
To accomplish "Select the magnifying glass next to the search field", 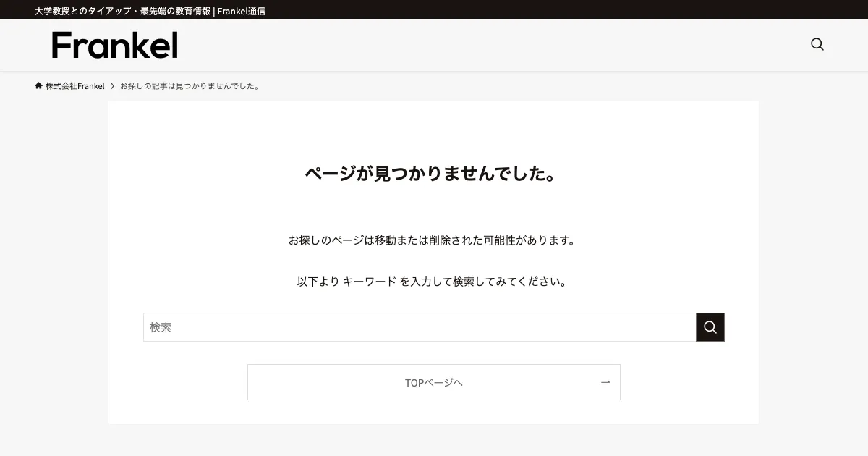I will click(710, 327).
